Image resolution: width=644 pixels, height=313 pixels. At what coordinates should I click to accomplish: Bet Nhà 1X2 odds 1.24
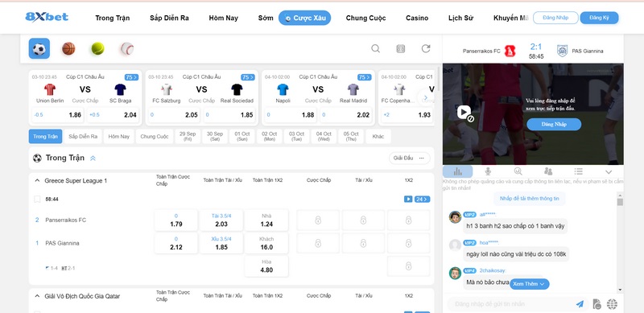tap(266, 220)
